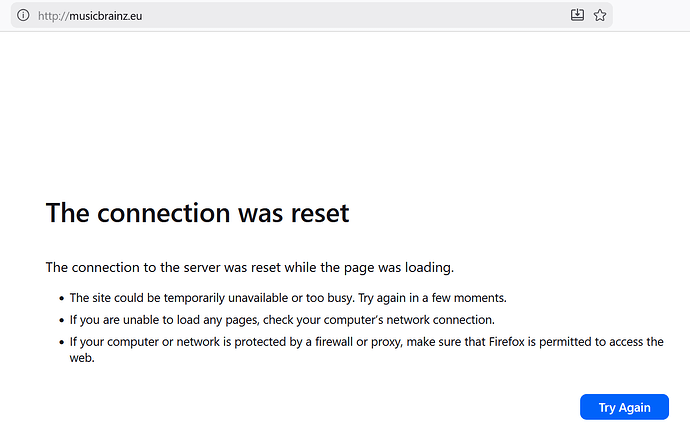Screen dimensions: 690x439
Task: Click the sentence about the server connection reset
Action: click(249, 267)
